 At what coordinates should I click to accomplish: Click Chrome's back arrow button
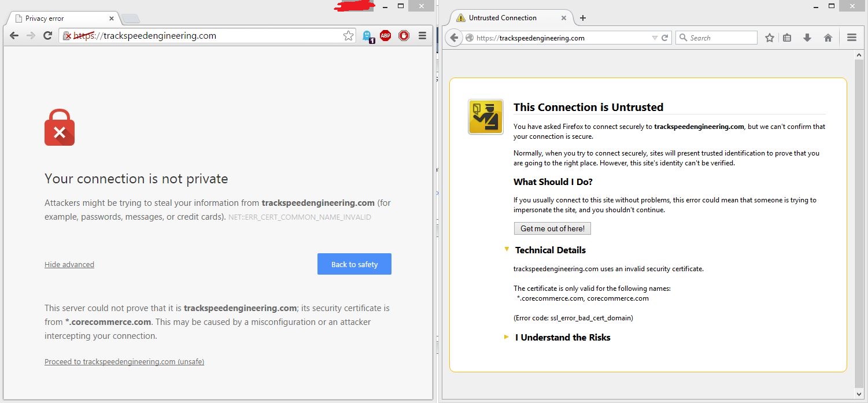pyautogui.click(x=14, y=36)
